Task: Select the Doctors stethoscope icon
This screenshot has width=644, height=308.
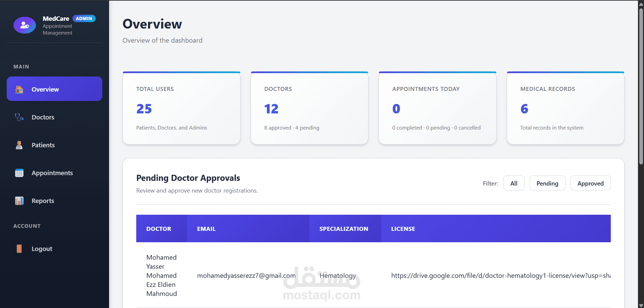Action: (19, 117)
